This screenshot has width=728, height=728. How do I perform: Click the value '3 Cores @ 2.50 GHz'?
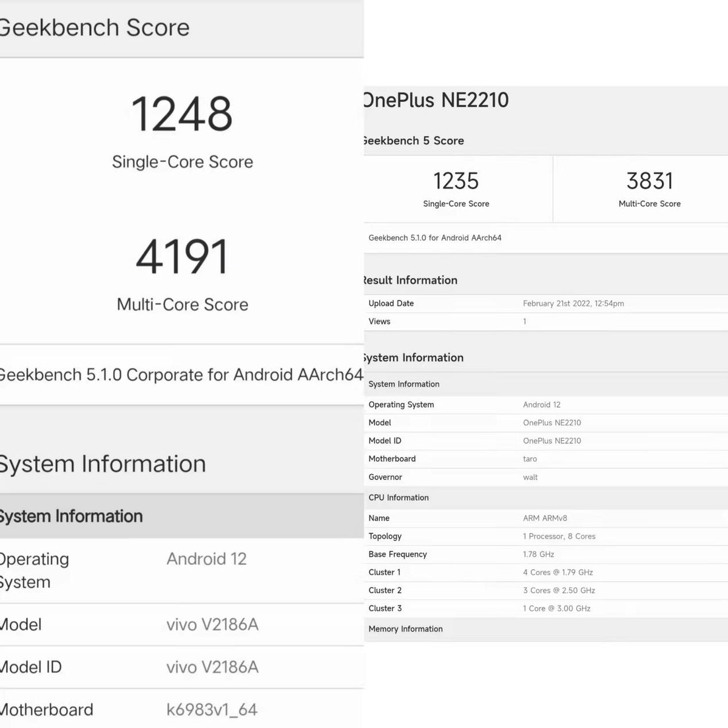click(559, 590)
